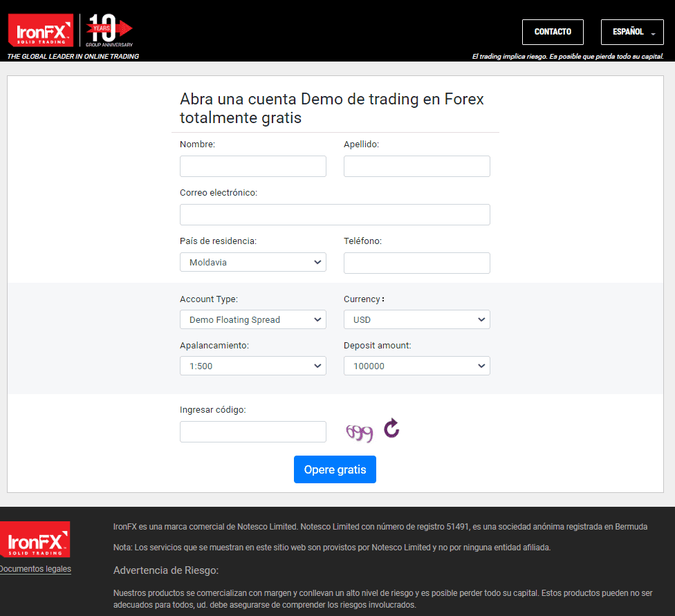The width and height of the screenshot is (675, 616).
Task: Click the 10 Years anniversary badge
Action: point(109,30)
